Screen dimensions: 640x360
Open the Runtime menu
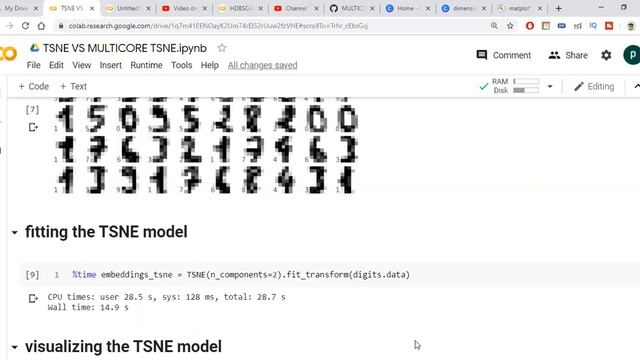(146, 65)
